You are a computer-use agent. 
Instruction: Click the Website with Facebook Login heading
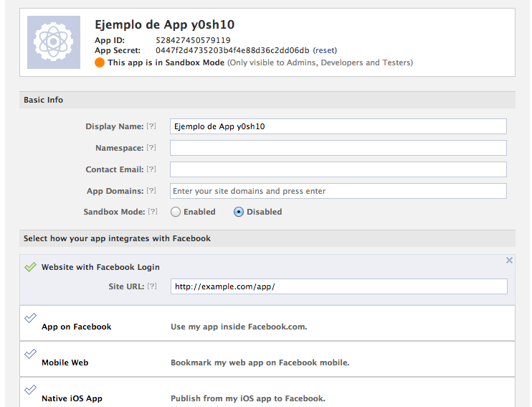click(x=100, y=267)
